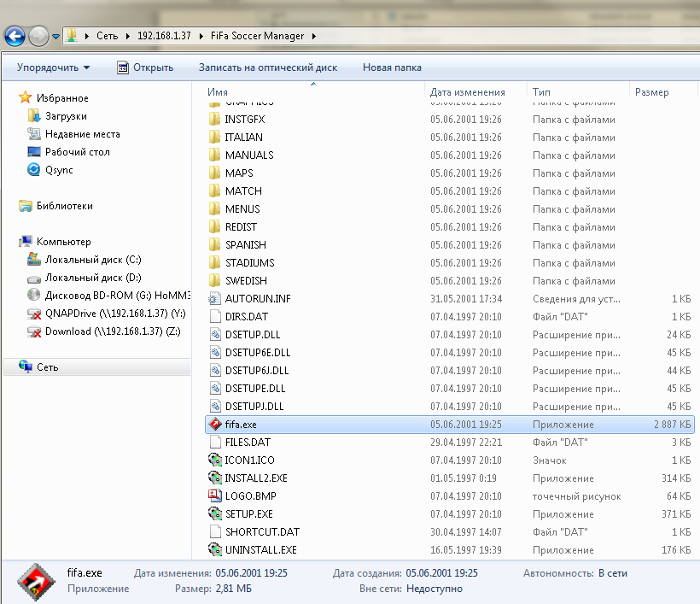
Task: Open Загрузки in the navigation pane
Action: (66, 116)
